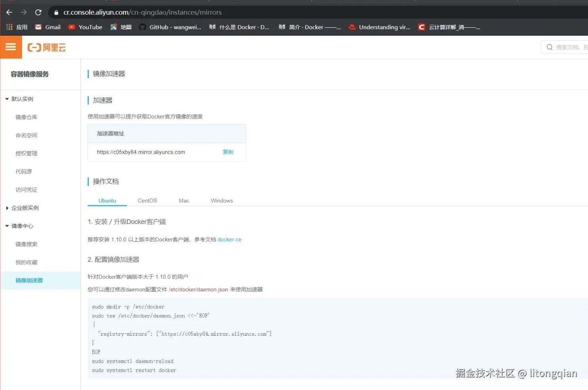Open the 应用 apps grid bookmark
Screen dimensions: 588x390
[x=17, y=27]
